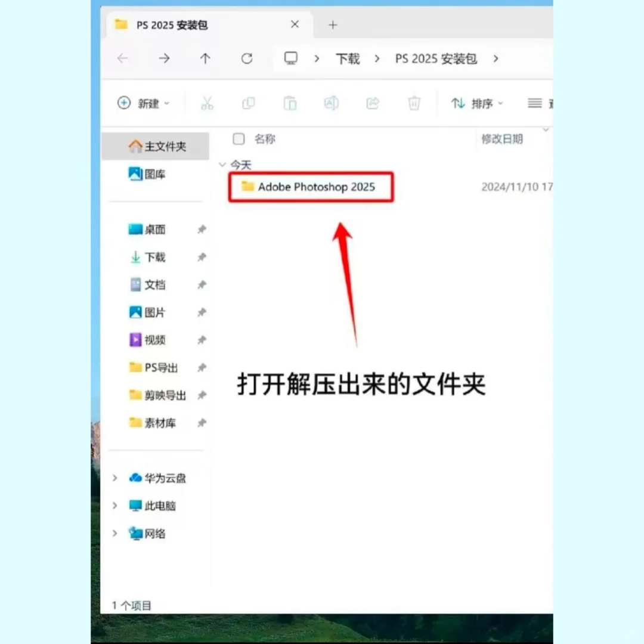Click the Refresh icon in the navigation bar

tap(246, 58)
